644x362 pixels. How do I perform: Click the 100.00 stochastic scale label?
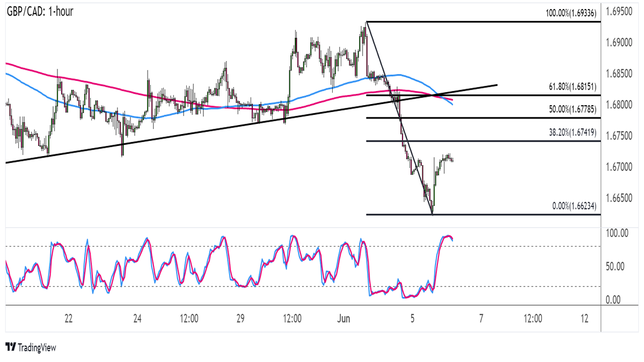pos(618,233)
